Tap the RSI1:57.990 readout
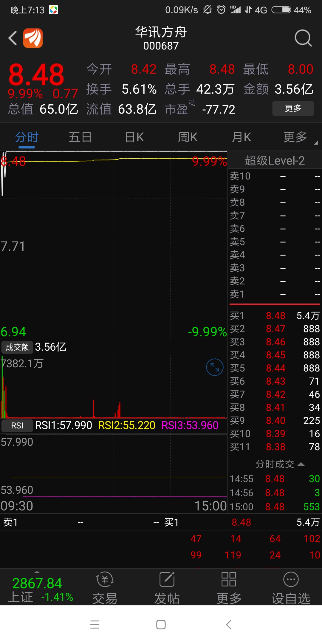Viewport: 322px width, 644px height. coord(64,425)
